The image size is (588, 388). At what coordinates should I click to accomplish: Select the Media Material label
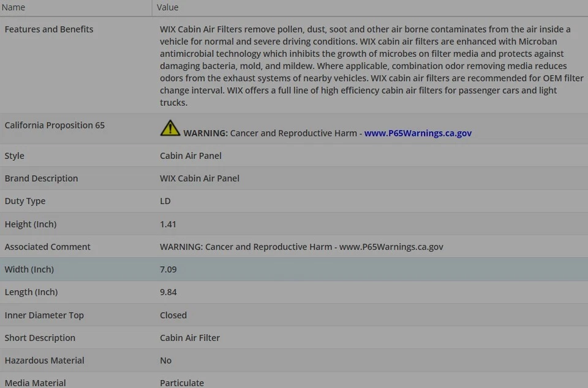[x=36, y=382]
